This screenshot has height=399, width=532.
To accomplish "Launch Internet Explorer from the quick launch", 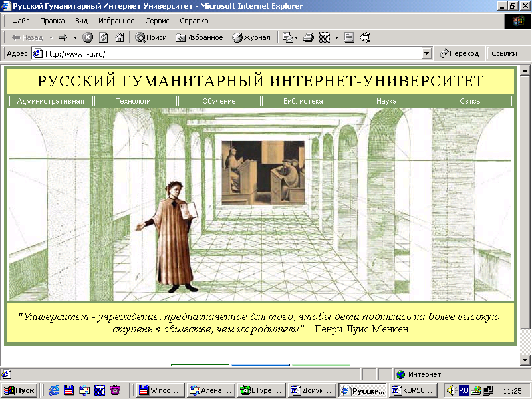I will pyautogui.click(x=54, y=390).
